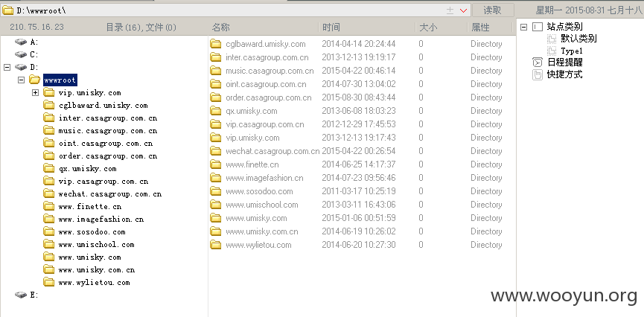The height and width of the screenshot is (317, 644).
Task: Click the 站点类别 category icon
Action: click(x=538, y=27)
